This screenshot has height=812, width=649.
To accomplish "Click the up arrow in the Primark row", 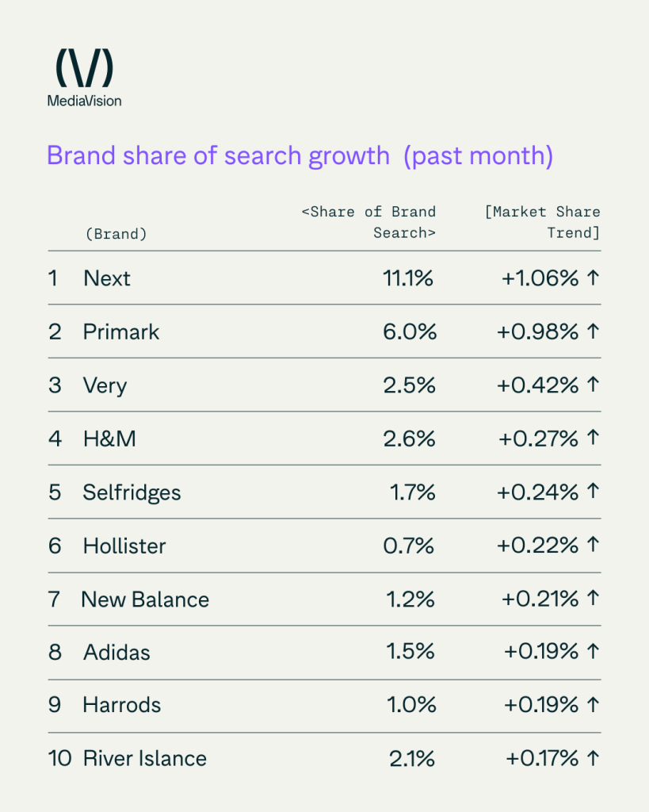I will pos(593,331).
